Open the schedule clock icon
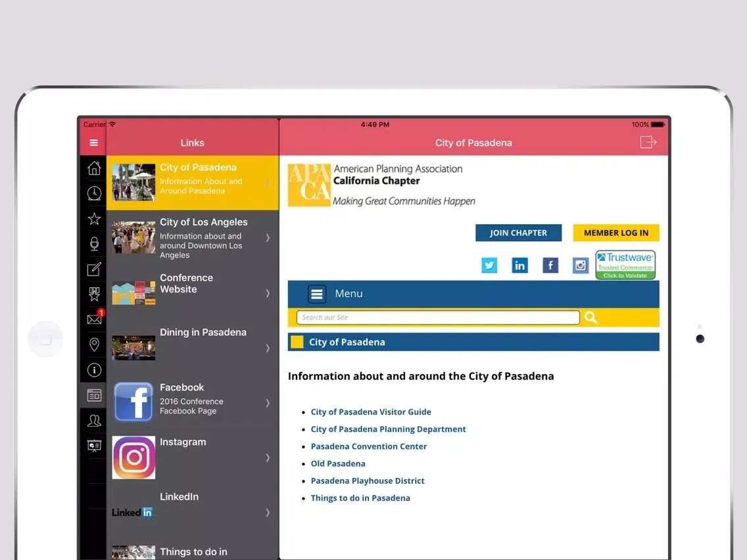 [x=94, y=193]
